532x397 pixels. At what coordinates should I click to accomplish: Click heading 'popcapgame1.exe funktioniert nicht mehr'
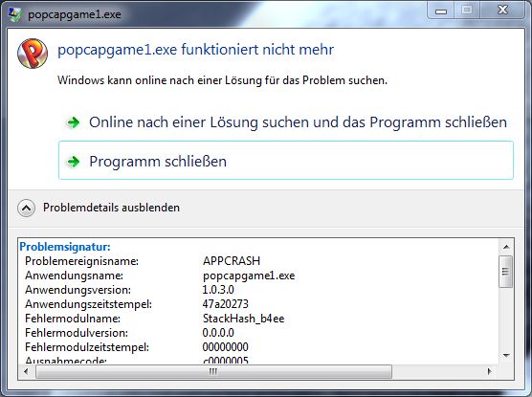(196, 50)
